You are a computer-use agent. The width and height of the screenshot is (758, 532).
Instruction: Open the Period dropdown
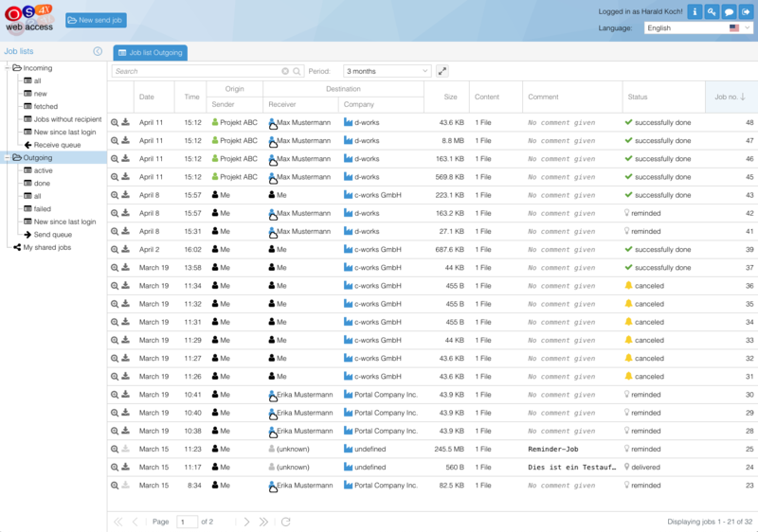[x=387, y=71]
